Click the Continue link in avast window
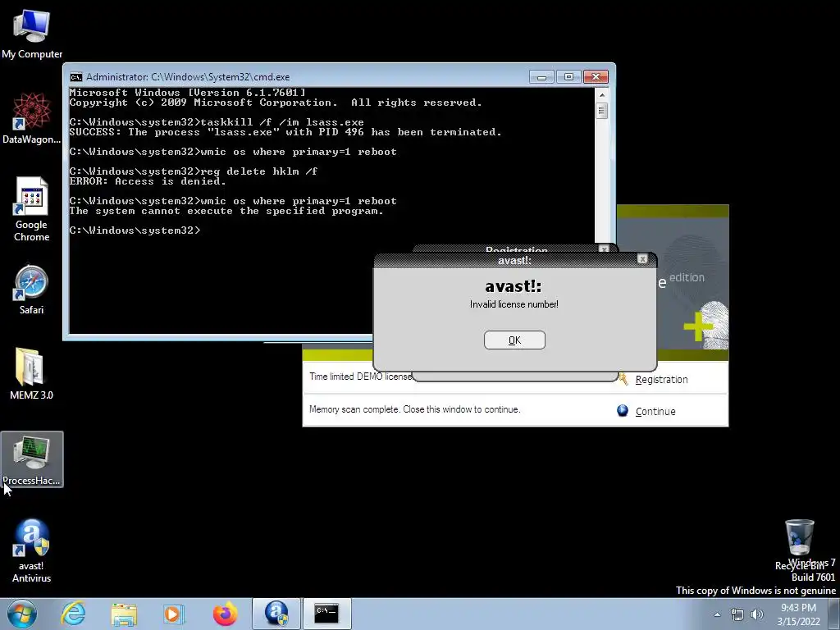Image resolution: width=840 pixels, height=630 pixels. 655,412
